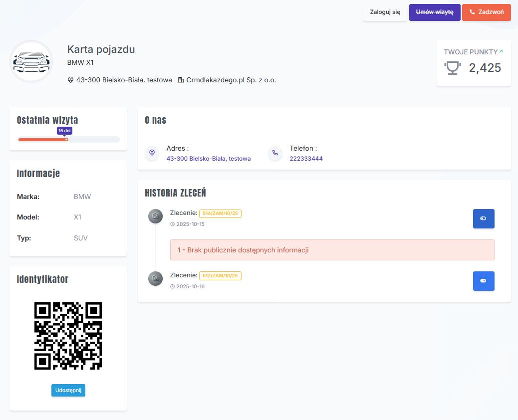
Task: Select the 514/ZAM/10/25 order badge
Action: [220, 213]
